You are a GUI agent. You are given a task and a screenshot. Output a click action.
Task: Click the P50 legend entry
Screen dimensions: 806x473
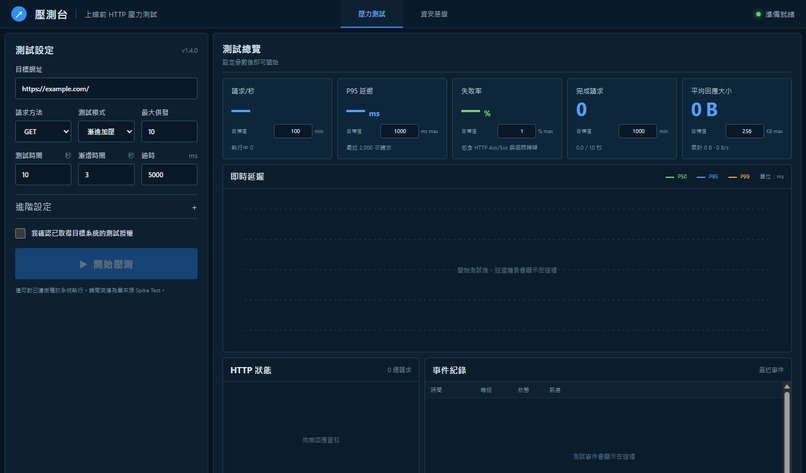(x=676, y=177)
